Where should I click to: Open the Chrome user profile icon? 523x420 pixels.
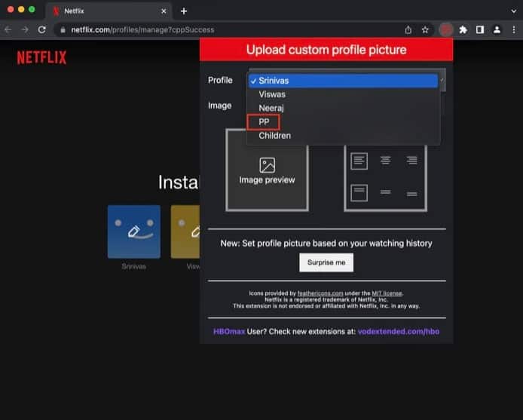[497, 30]
